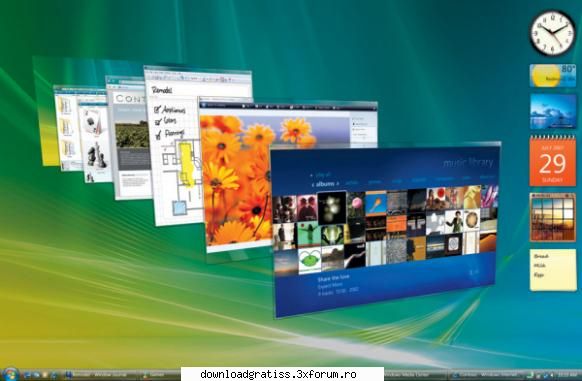Select the Remodel journal note window

[x=174, y=149]
